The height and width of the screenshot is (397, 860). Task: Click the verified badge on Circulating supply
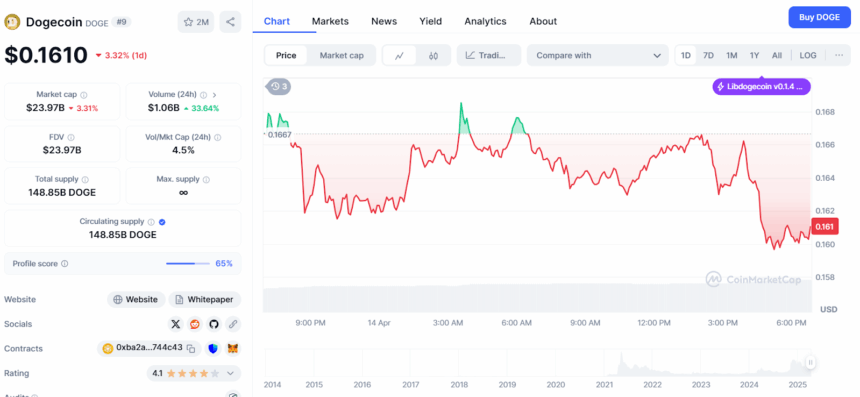coord(162,222)
